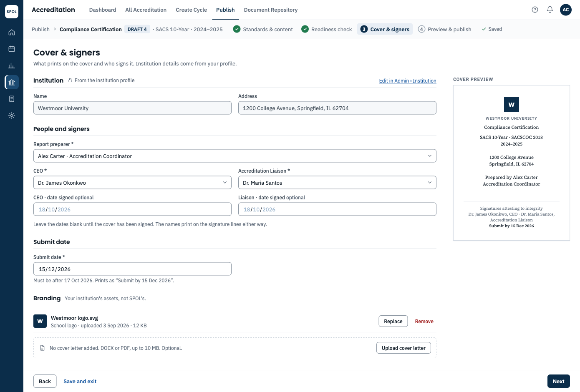Go to Standards & content step
The image size is (580, 392).
(x=263, y=29)
